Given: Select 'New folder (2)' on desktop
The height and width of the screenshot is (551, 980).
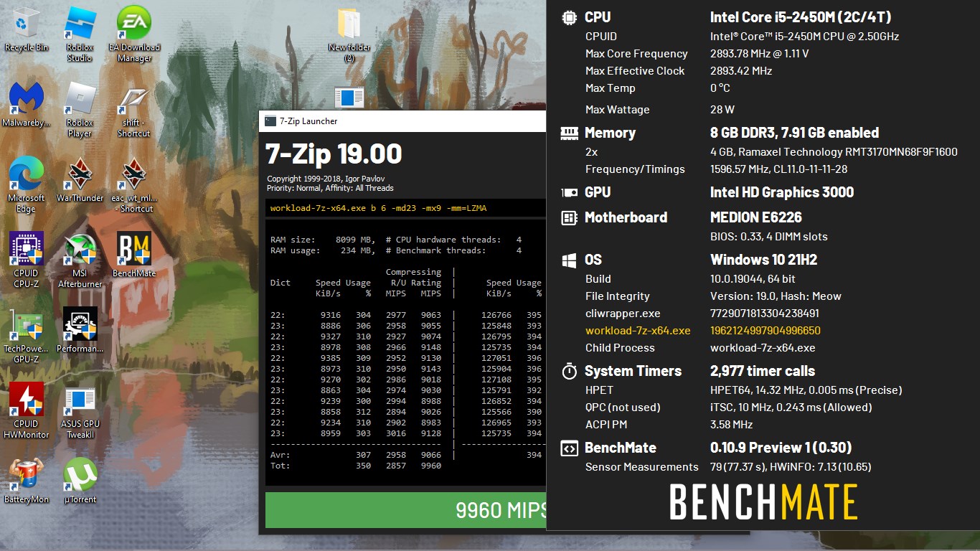Looking at the screenshot, I should (349, 34).
